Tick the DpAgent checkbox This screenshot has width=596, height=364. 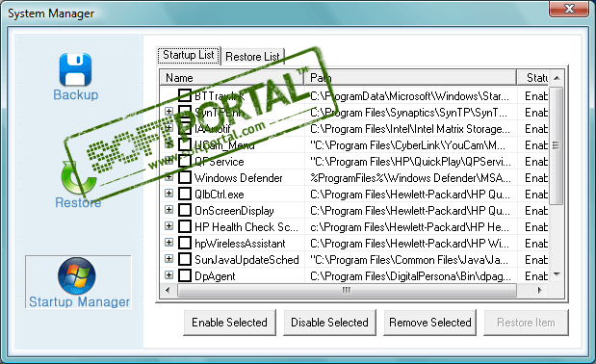click(185, 275)
